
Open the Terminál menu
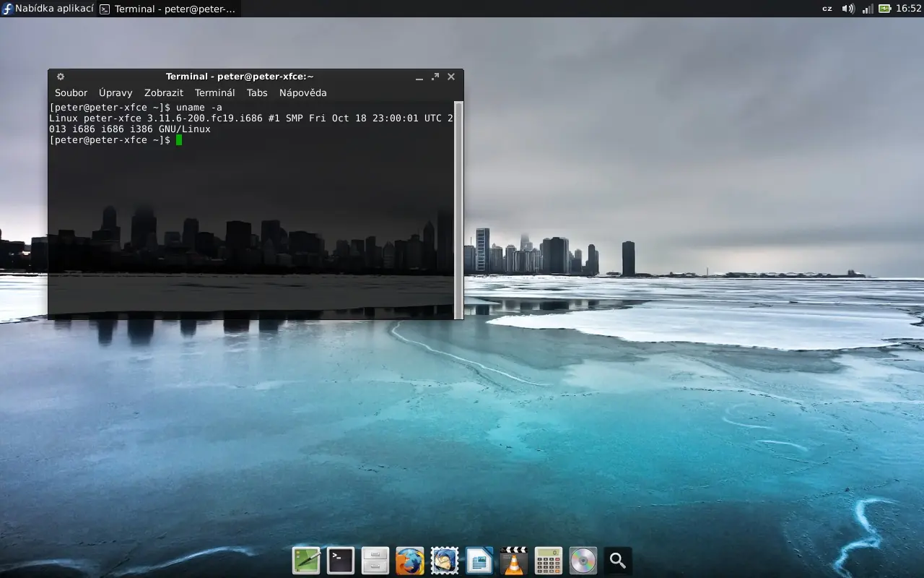pos(214,92)
